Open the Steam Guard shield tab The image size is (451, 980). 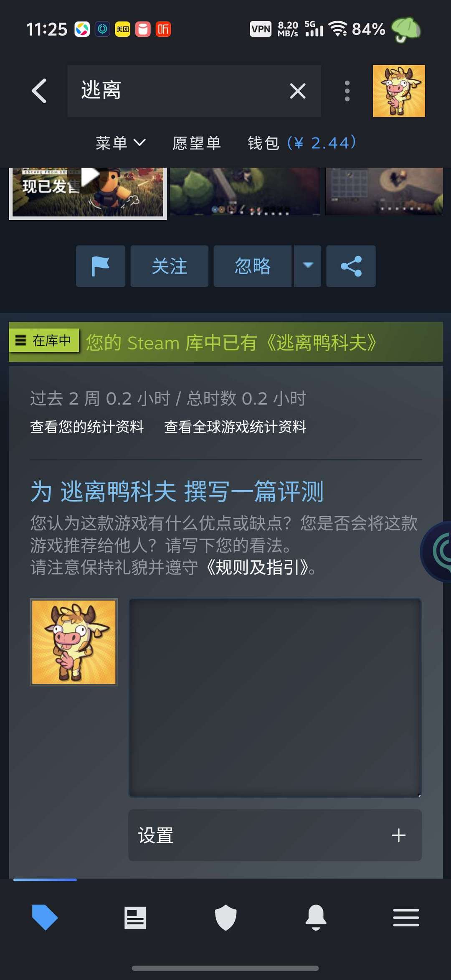(x=225, y=918)
